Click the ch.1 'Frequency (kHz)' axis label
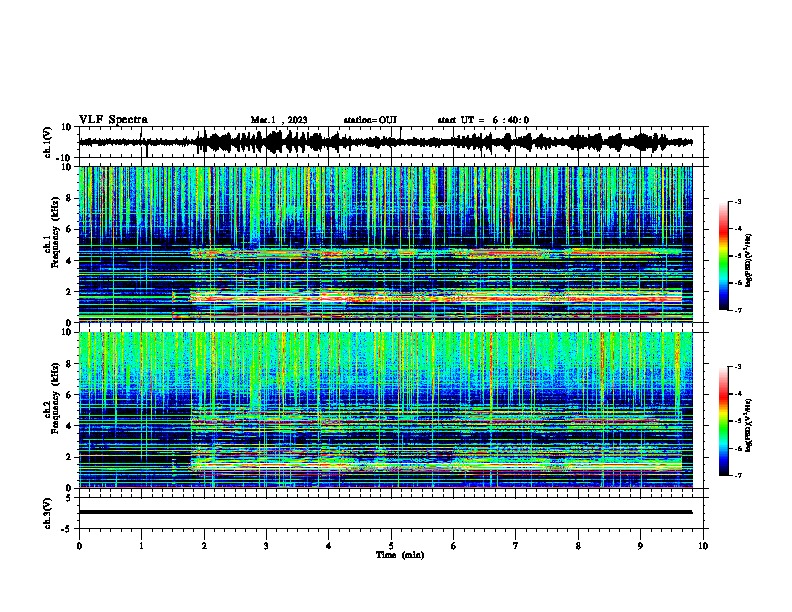This screenshot has height=612, width=792. pos(54,233)
